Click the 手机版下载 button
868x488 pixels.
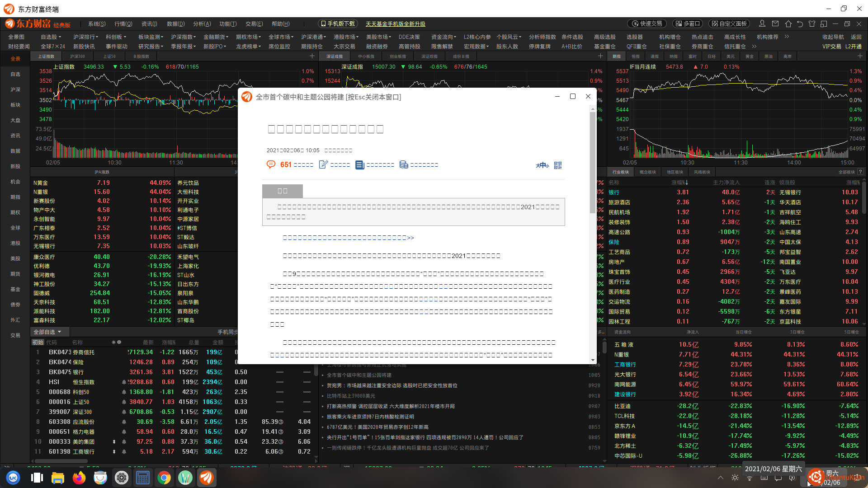338,23
